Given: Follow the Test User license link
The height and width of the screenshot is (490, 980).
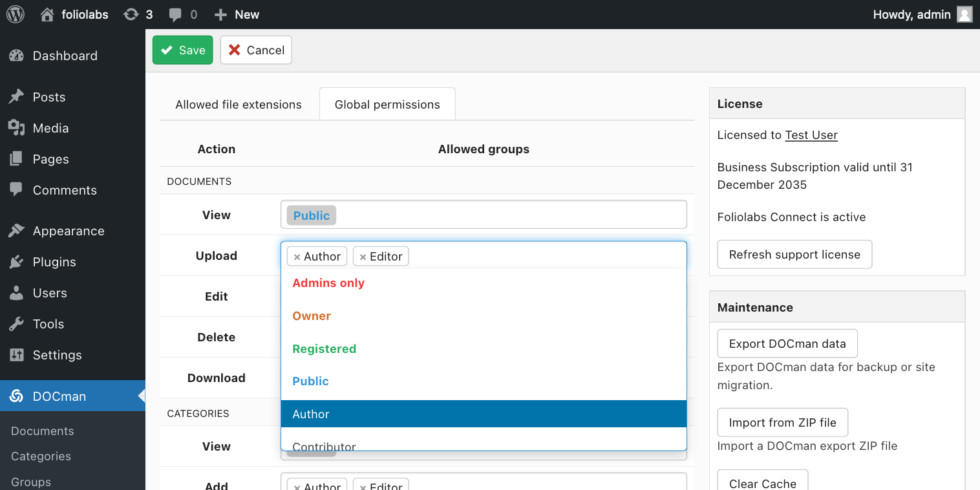Looking at the screenshot, I should coord(811,135).
